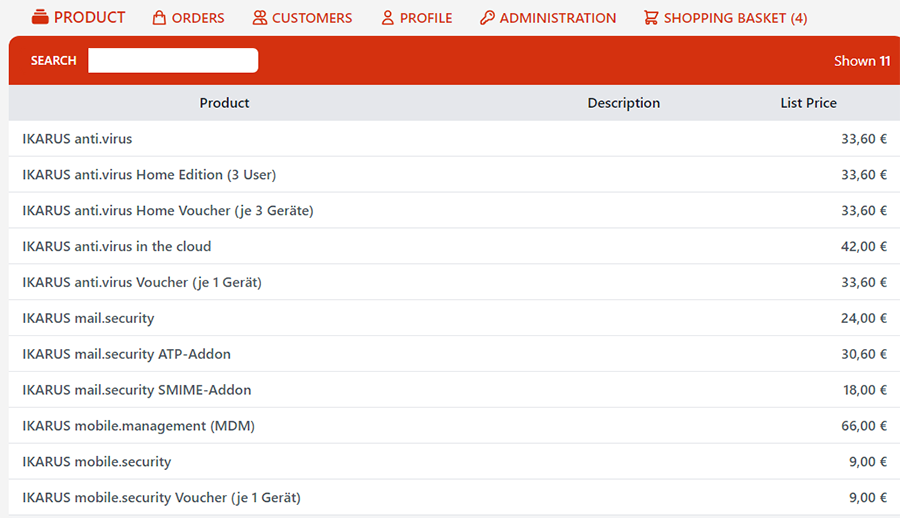Click the 18,00 € list price
This screenshot has height=518, width=900.
865,390
